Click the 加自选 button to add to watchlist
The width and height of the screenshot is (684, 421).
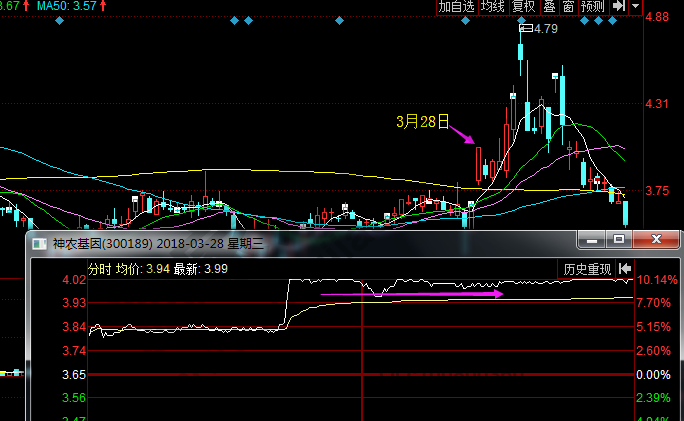457,7
